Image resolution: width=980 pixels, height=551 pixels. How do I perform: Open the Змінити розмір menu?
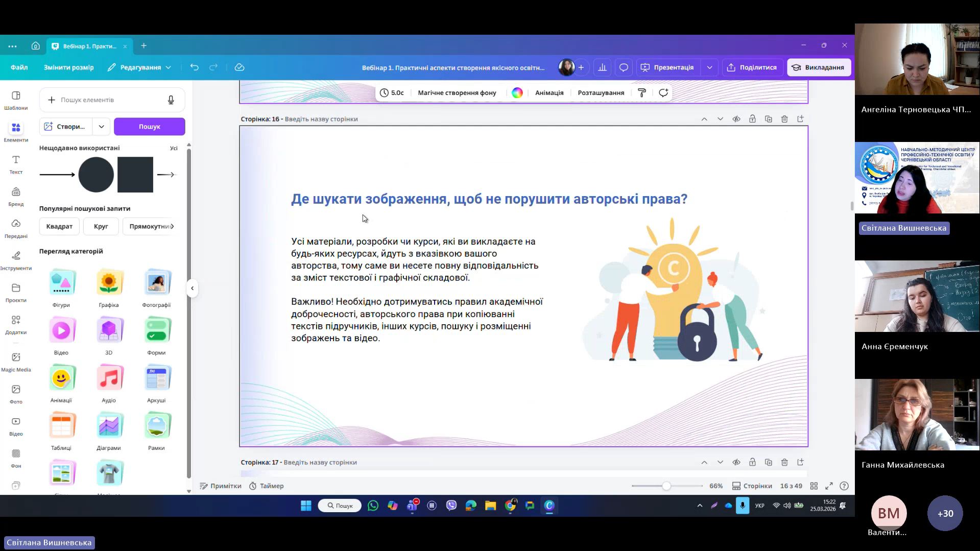pos(68,67)
